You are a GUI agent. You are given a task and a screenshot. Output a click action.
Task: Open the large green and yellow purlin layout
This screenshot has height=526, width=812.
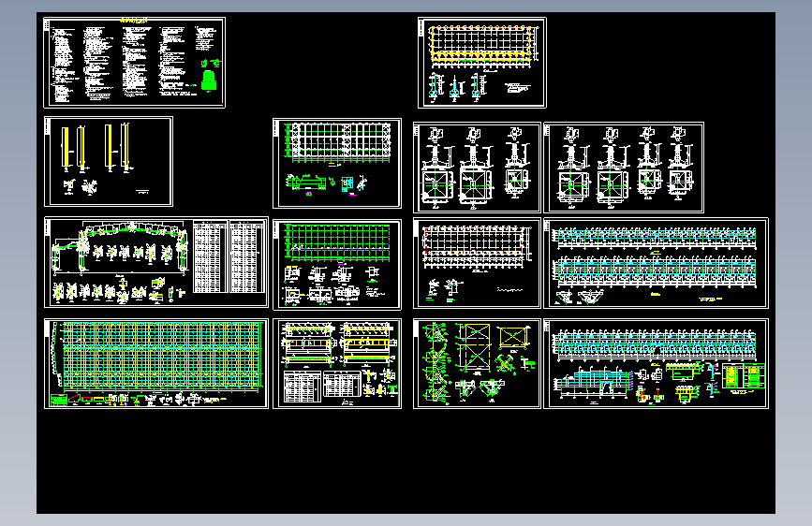tap(156, 363)
